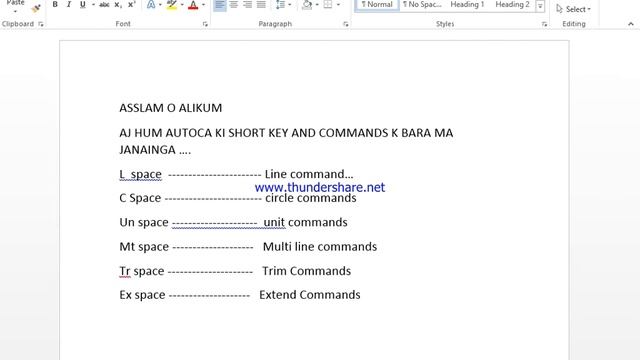The height and width of the screenshot is (360, 640).
Task: Apply the Heading 2 style
Action: (x=512, y=5)
